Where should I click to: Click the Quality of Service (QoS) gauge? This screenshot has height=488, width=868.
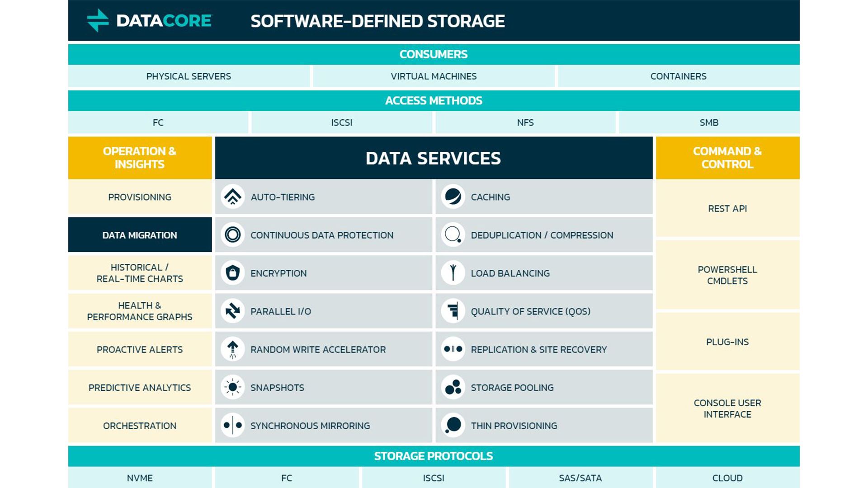tap(453, 311)
